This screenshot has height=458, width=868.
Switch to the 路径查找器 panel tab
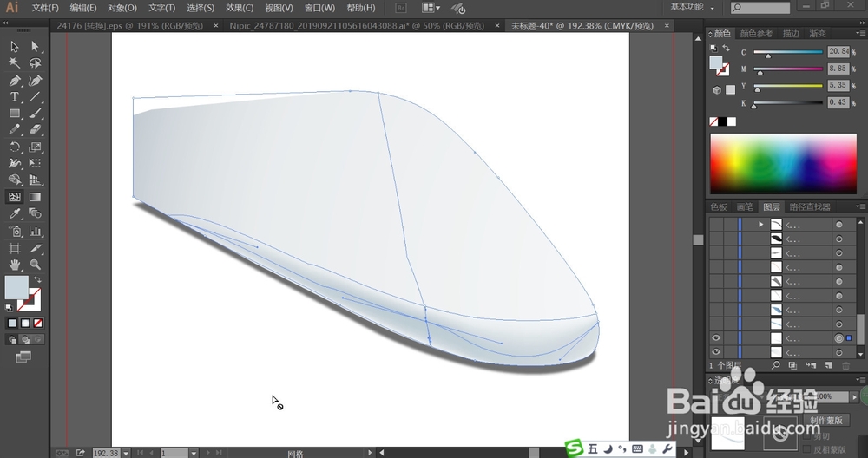(x=810, y=206)
